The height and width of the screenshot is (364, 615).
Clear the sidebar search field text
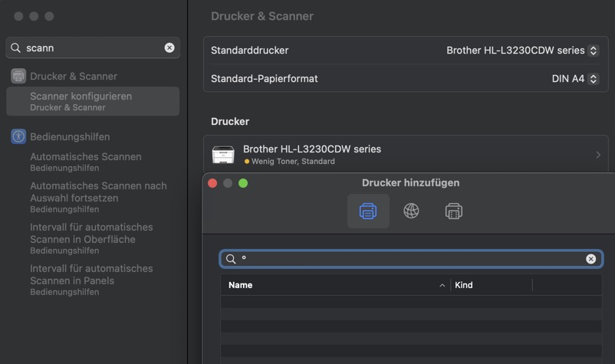(169, 48)
